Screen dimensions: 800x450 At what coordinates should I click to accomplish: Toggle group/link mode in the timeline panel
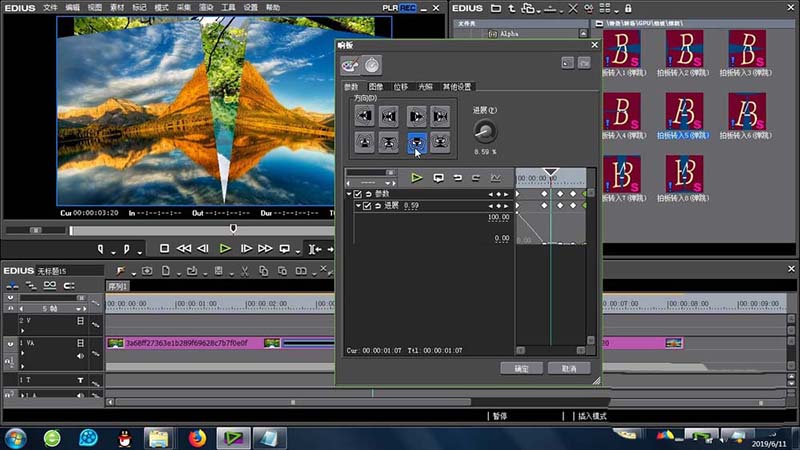[49, 285]
